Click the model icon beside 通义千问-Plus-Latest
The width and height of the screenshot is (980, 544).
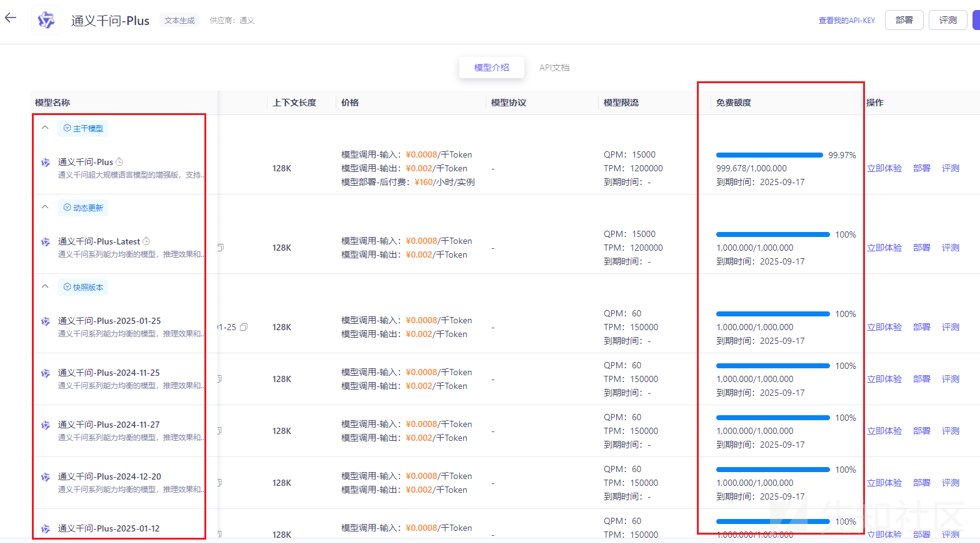coord(46,242)
